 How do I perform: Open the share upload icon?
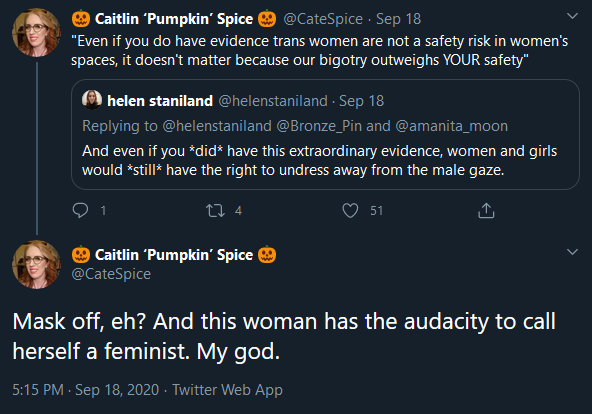click(x=486, y=210)
